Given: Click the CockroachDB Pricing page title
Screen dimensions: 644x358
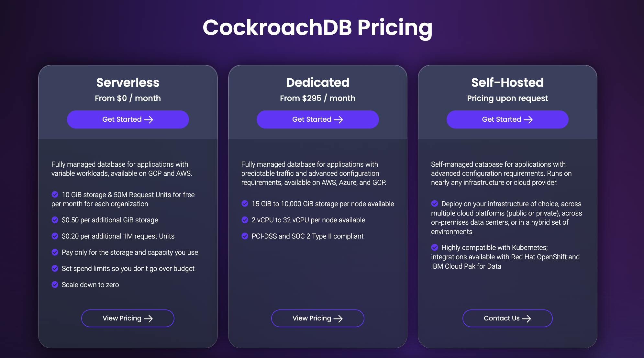Looking at the screenshot, I should 317,28.
